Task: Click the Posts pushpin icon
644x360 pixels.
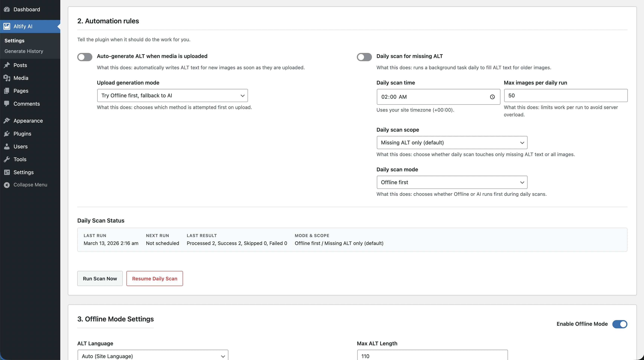Action: [x=7, y=65]
